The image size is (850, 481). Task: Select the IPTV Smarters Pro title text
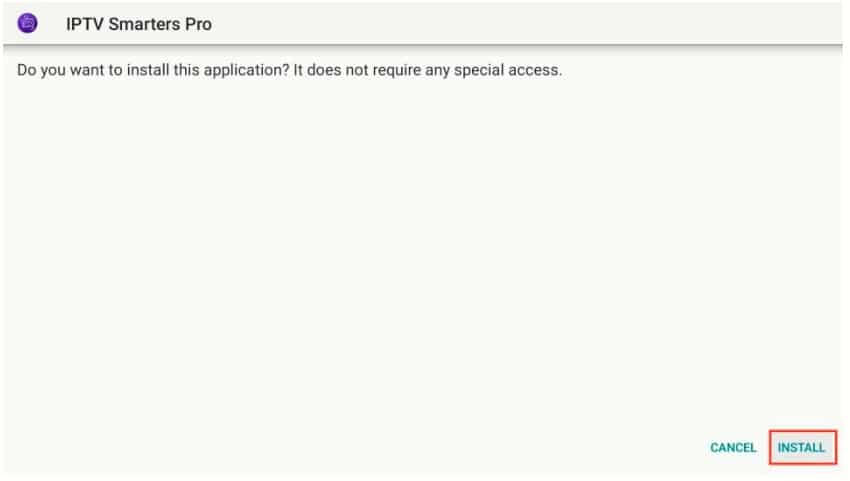click(139, 24)
